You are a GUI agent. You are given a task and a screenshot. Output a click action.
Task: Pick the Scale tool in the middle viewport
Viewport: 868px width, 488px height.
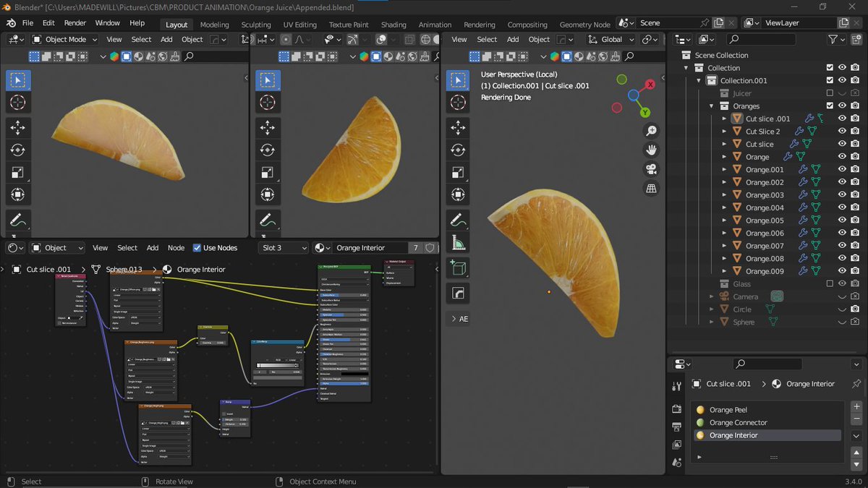coord(267,172)
